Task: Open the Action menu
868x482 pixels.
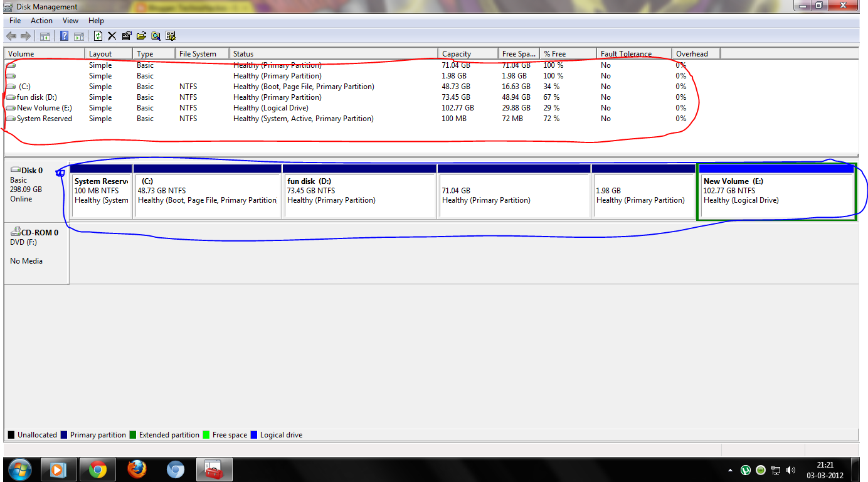Action: pos(41,20)
